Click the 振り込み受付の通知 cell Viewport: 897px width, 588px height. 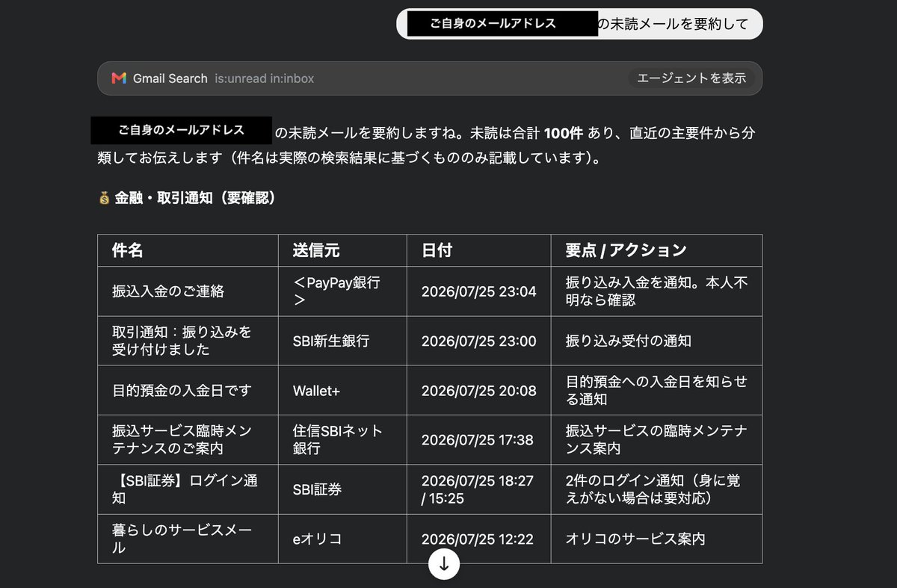(x=657, y=341)
